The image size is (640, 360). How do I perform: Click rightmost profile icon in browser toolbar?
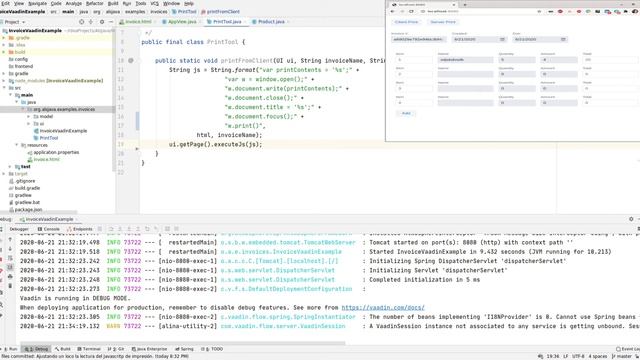tap(635, 11)
